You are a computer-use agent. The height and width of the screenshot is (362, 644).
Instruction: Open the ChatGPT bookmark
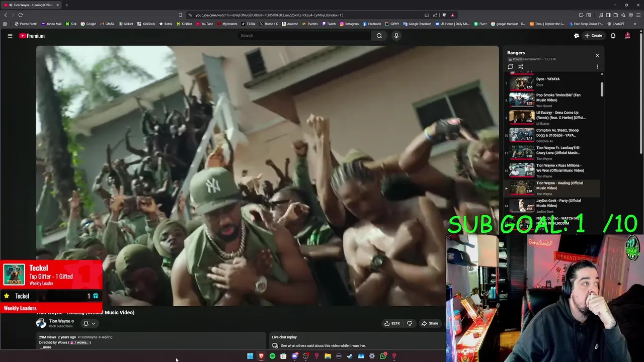(616, 24)
